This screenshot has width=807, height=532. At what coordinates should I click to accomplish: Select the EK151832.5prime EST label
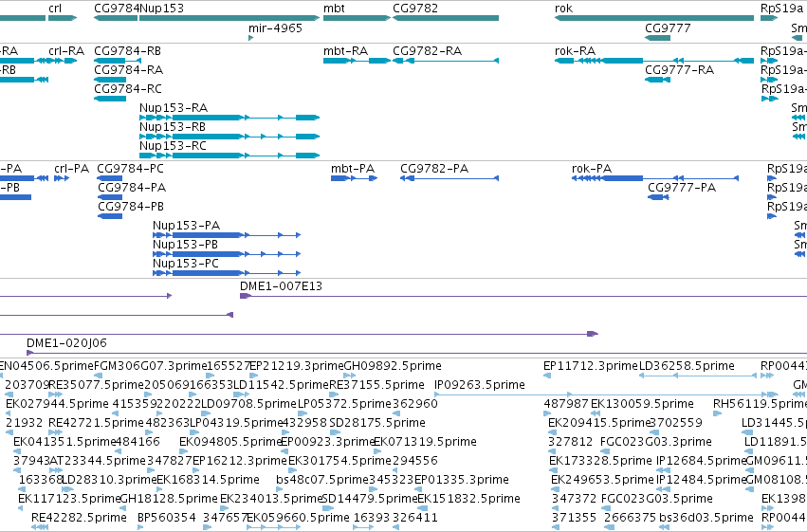[x=468, y=500]
